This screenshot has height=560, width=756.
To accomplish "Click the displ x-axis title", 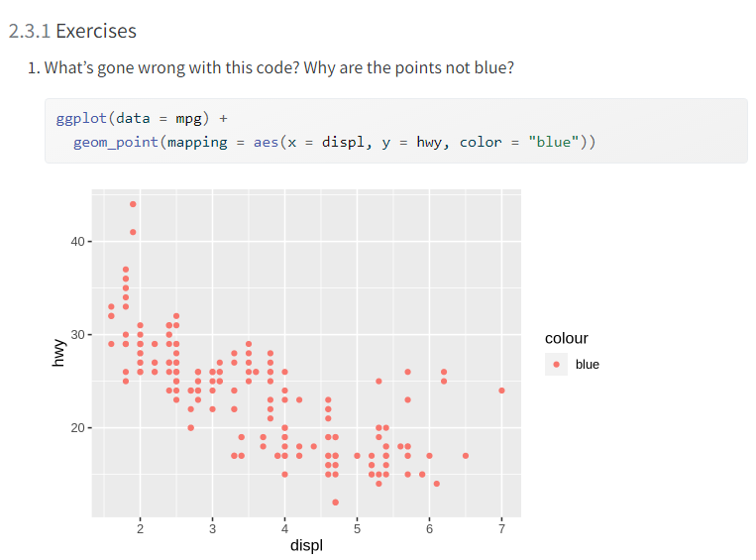I will coord(306,546).
